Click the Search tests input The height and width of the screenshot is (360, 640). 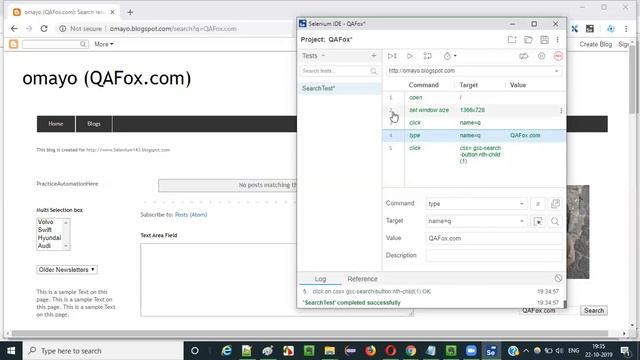[x=336, y=71]
